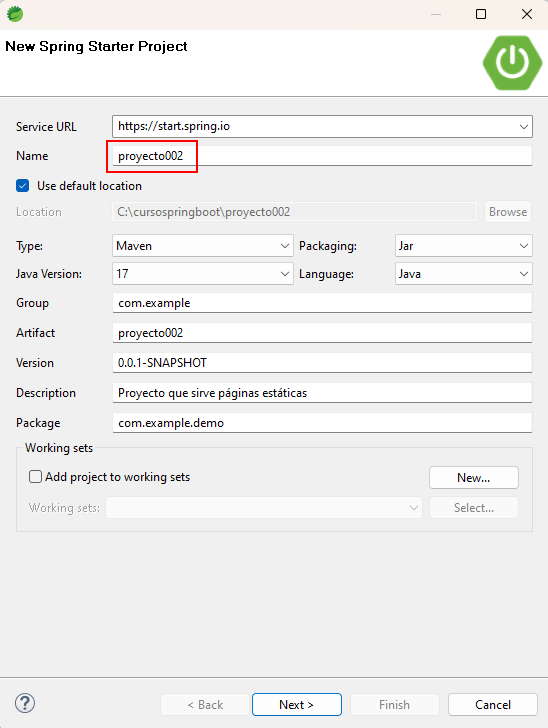Click the Group field com.example
The height and width of the screenshot is (728, 548).
click(x=322, y=303)
